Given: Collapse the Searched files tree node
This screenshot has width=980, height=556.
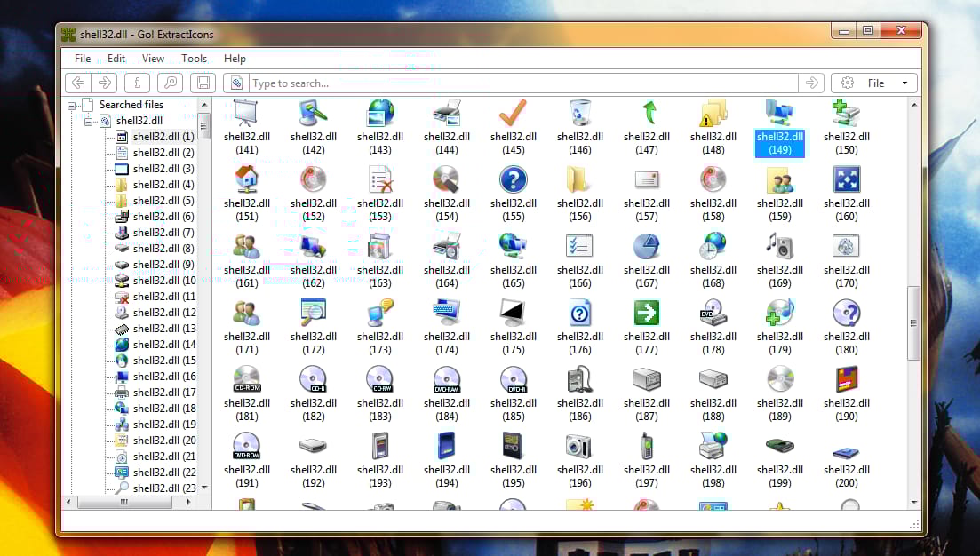Looking at the screenshot, I should [72, 106].
